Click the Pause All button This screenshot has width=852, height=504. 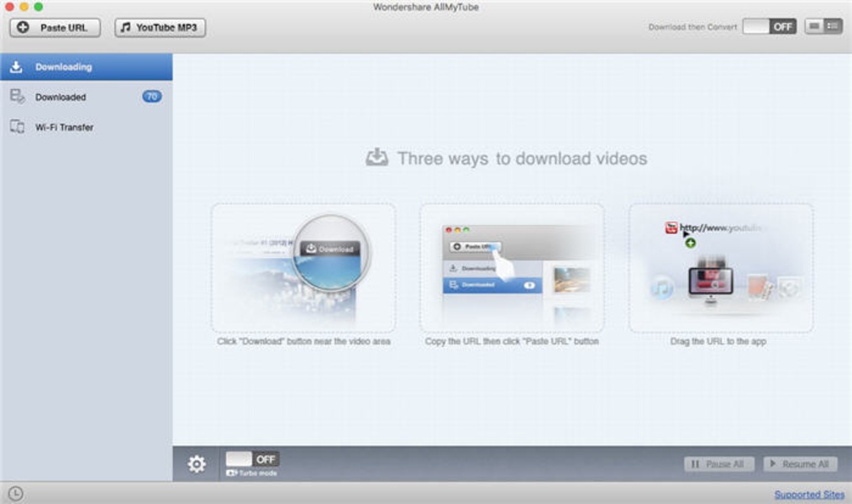click(718, 464)
